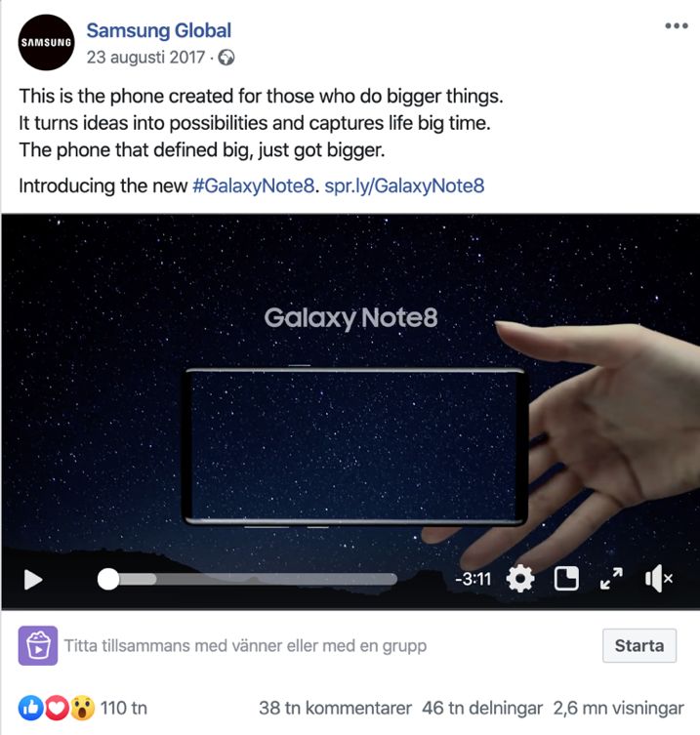Click the video progress slider handle
This screenshot has height=735, width=700.
click(x=108, y=580)
